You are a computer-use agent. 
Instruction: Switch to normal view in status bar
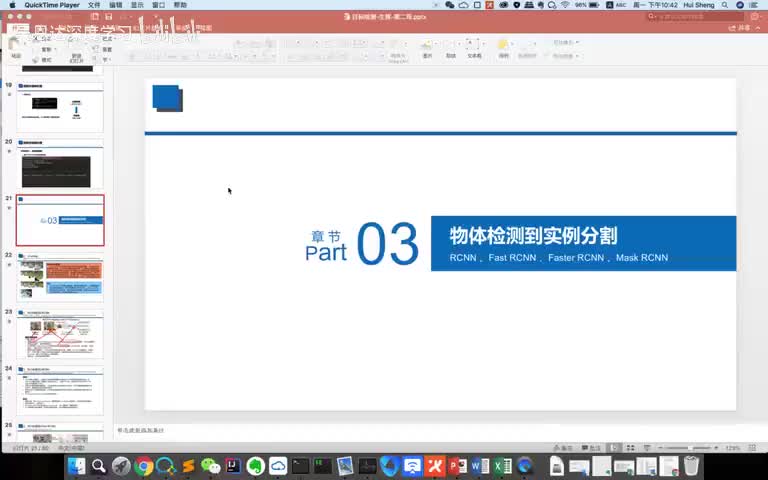coord(614,448)
